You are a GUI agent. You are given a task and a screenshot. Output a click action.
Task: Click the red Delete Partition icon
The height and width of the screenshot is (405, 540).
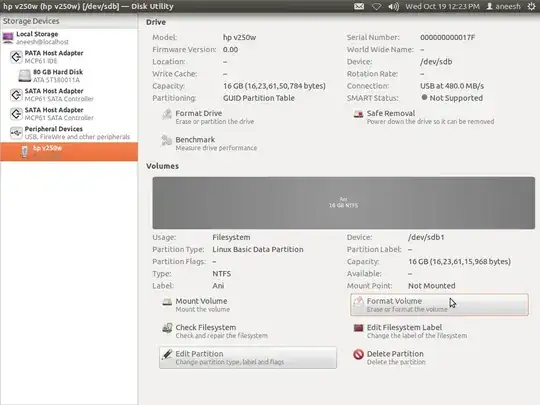pyautogui.click(x=358, y=354)
